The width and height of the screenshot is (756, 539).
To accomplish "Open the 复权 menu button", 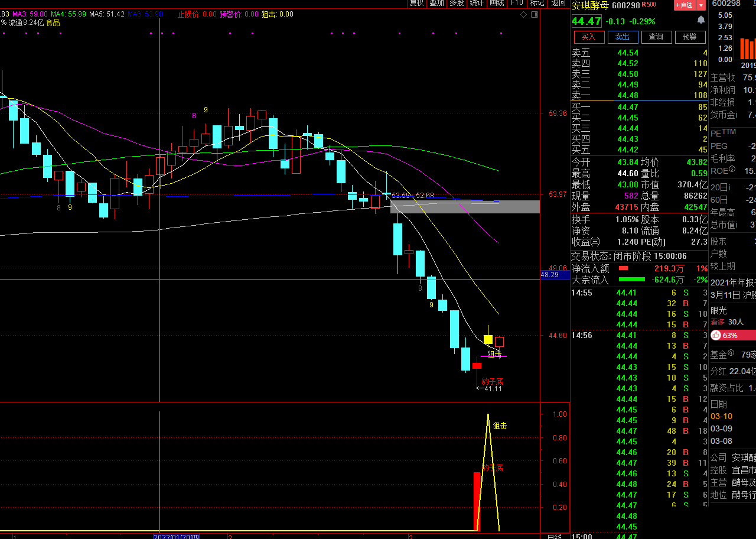I will coord(417,4).
